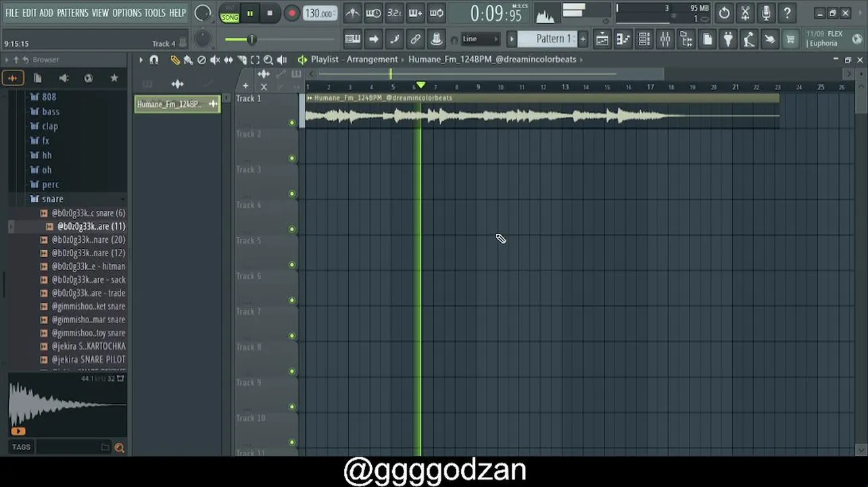Toggle the Playlist snap magnet icon
Viewport: 868px width, 487px height.
pyautogui.click(x=154, y=60)
